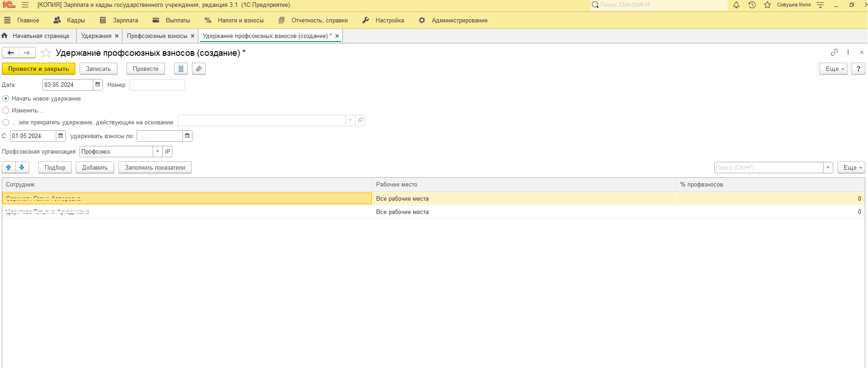
Task: Open the top Еще dropdown menu
Action: [x=834, y=69]
